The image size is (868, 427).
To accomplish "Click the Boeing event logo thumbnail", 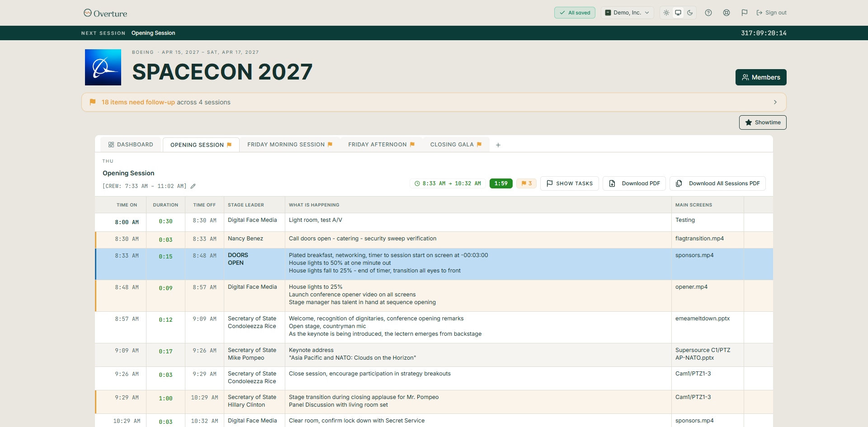I will point(103,67).
